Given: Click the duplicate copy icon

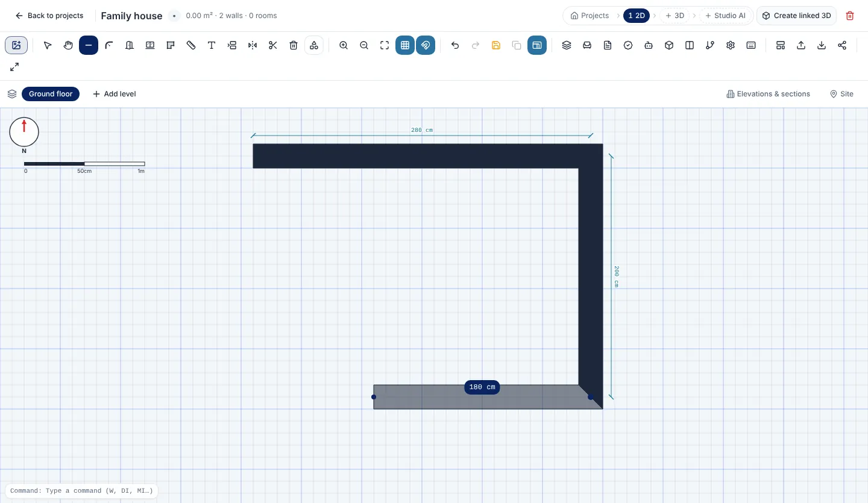Looking at the screenshot, I should (x=517, y=45).
